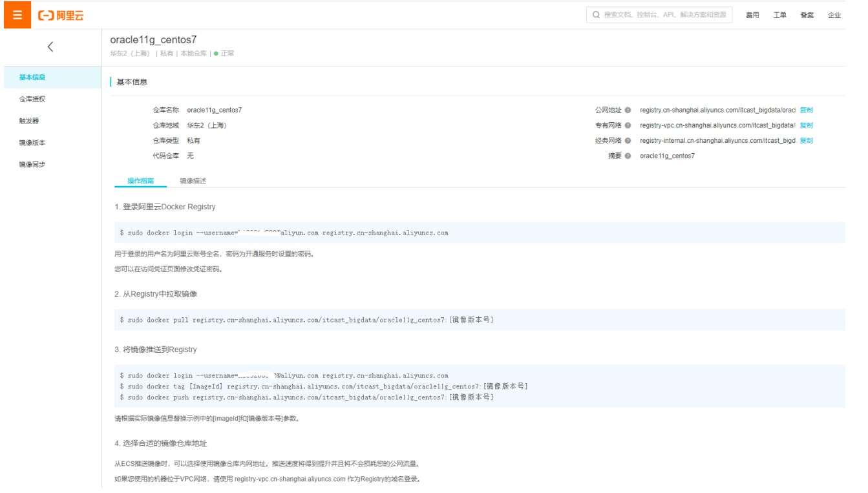Click the 公网地址 registry URL text

click(x=717, y=110)
